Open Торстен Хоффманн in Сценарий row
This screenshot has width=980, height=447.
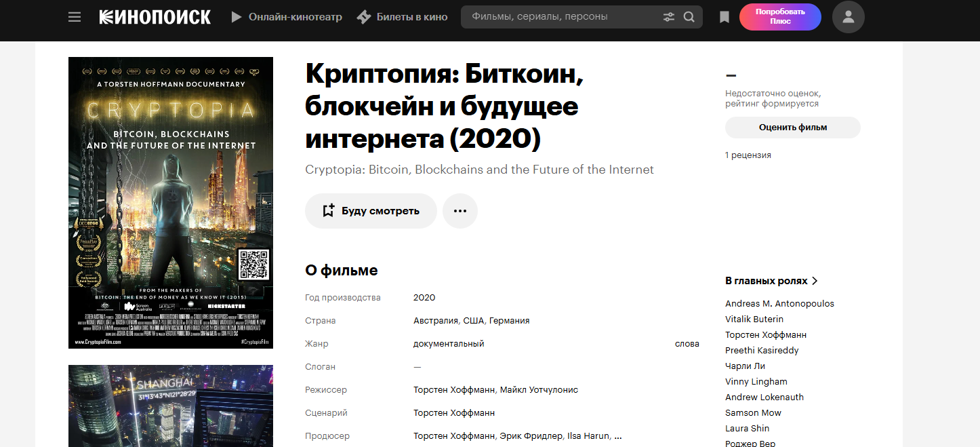pos(454,413)
